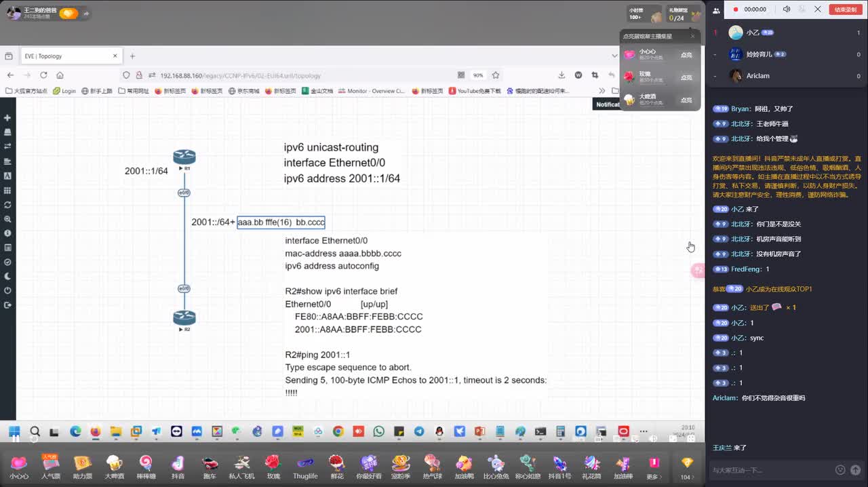Click the zoom magnifier in EVE sidebar
Screen dimensions: 868x487
click(7, 219)
